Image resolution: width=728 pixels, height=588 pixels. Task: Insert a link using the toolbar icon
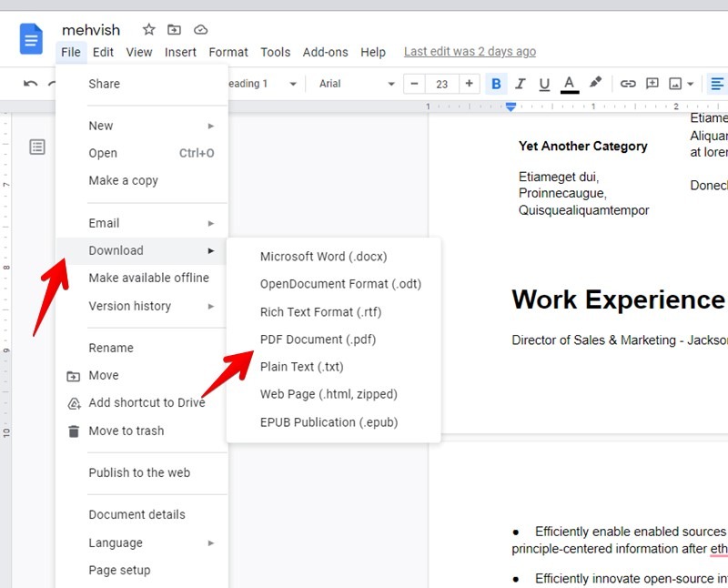[x=627, y=83]
